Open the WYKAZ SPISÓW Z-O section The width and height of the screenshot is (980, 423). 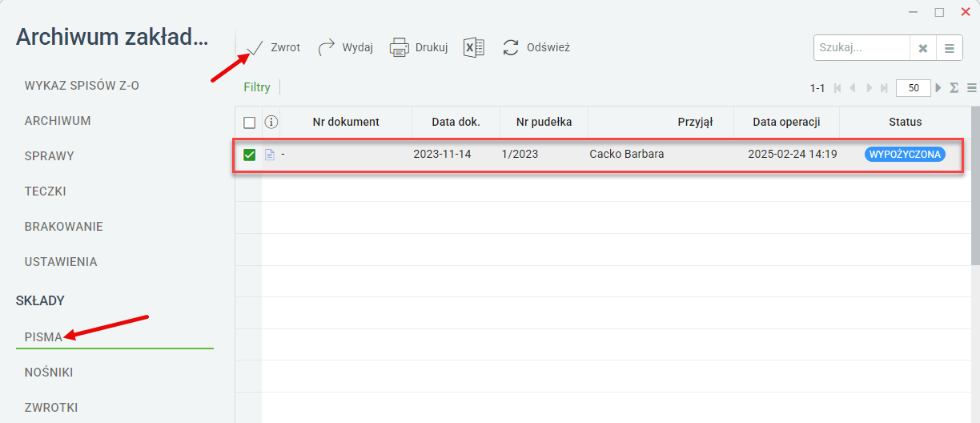[82, 86]
